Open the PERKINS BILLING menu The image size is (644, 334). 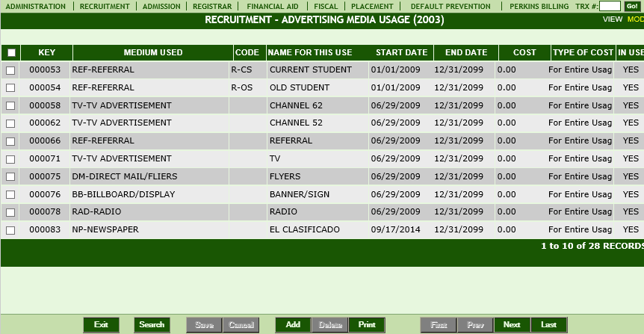539,6
